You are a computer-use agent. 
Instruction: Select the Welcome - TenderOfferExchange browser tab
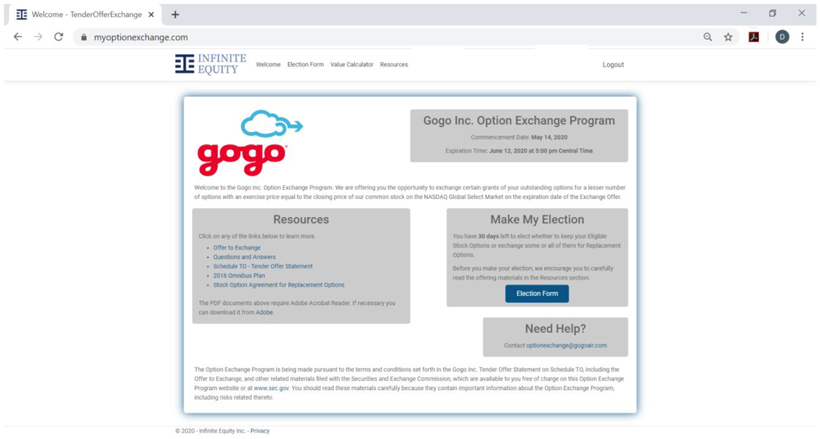(x=86, y=15)
